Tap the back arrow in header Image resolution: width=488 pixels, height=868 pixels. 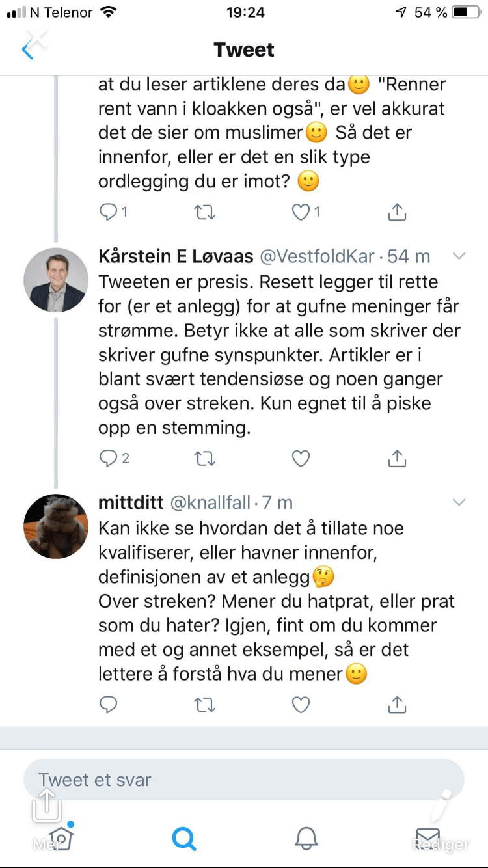(x=27, y=50)
